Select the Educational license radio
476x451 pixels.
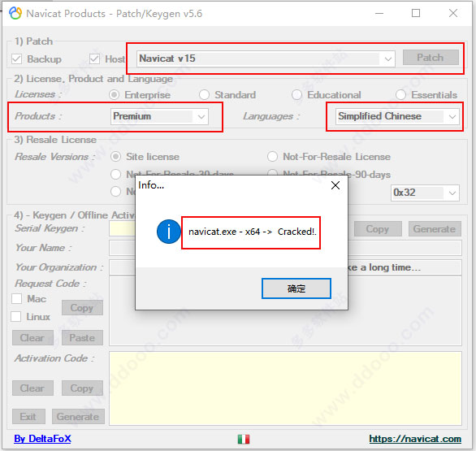pyautogui.click(x=297, y=95)
